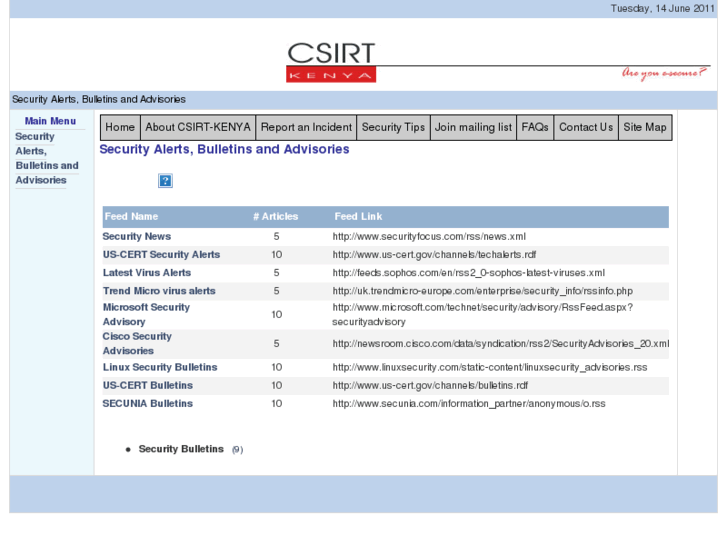Click the microsoft.com RssFeed.aspx URL
The width and height of the screenshot is (727, 545).
coord(482,314)
